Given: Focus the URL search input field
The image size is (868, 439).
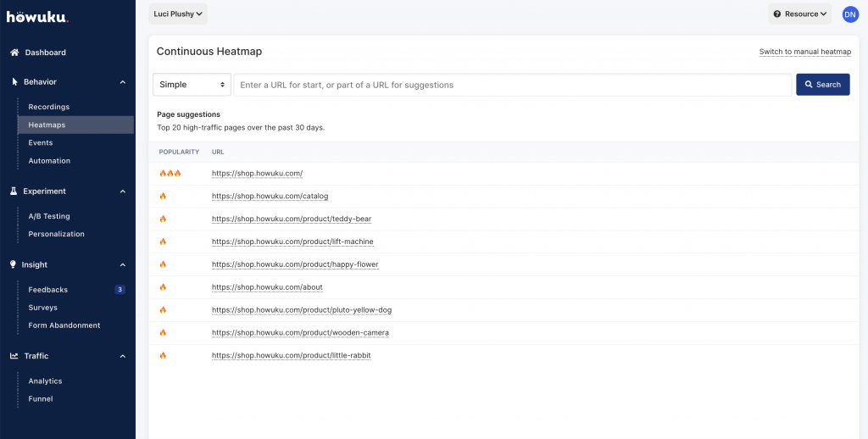Looking at the screenshot, I should [513, 85].
